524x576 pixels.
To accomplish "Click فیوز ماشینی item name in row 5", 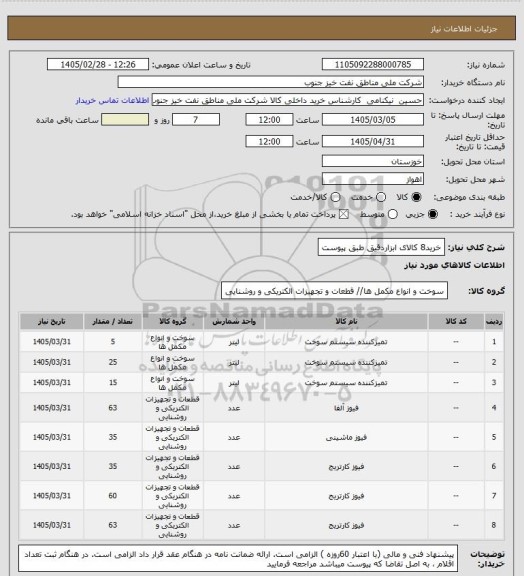I will (346, 437).
